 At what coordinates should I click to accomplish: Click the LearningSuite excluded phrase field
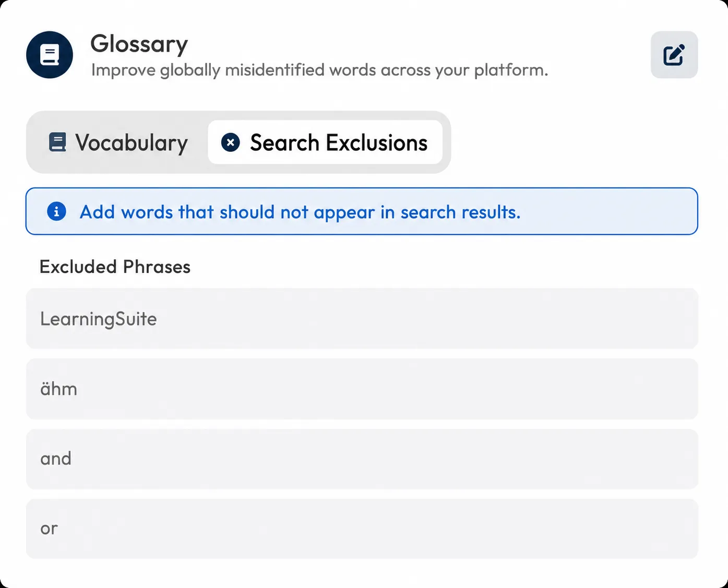coord(362,318)
